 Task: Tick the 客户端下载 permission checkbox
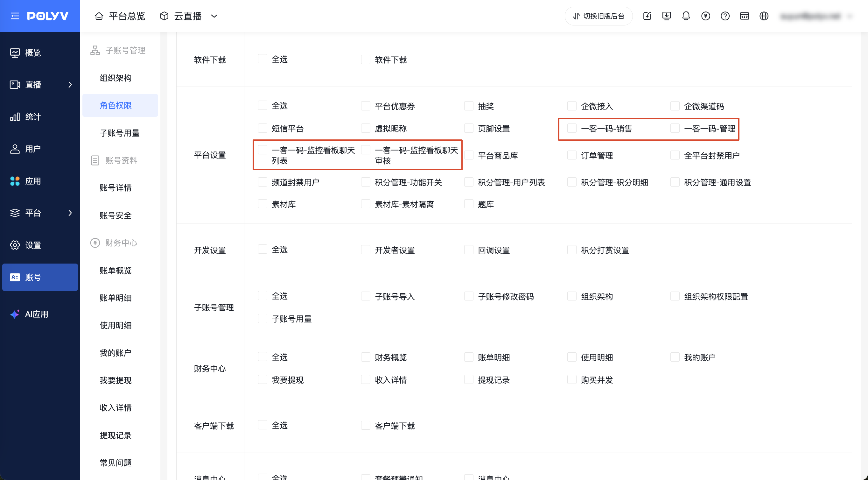click(x=366, y=425)
